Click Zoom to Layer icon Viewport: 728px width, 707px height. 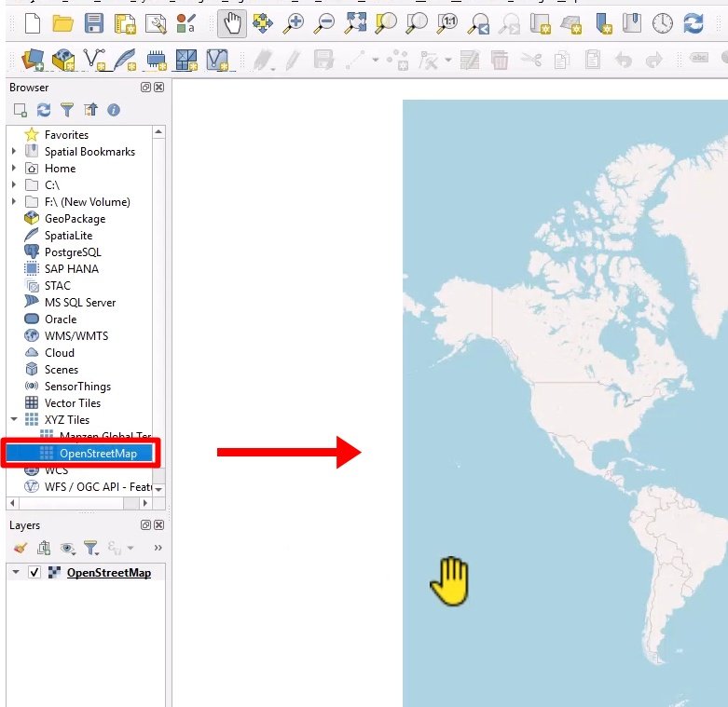click(x=417, y=23)
